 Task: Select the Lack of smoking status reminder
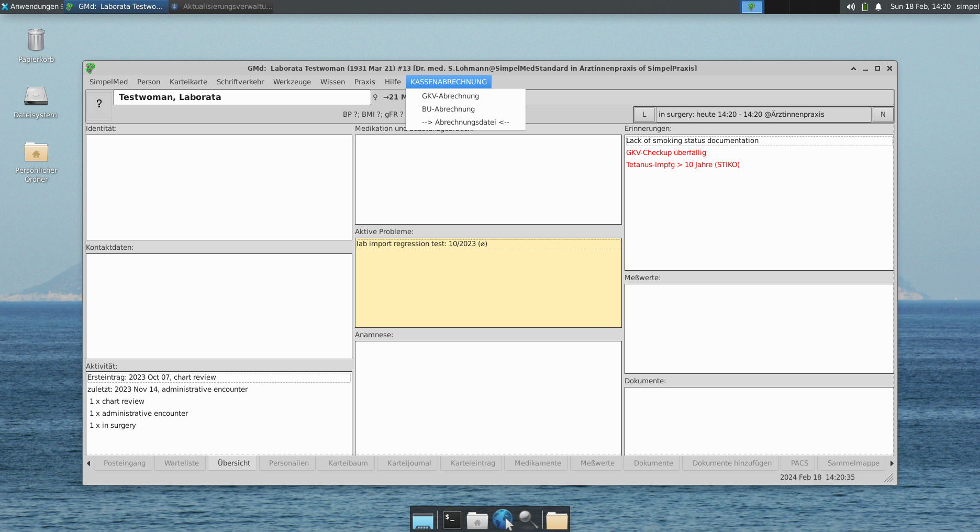(759, 140)
